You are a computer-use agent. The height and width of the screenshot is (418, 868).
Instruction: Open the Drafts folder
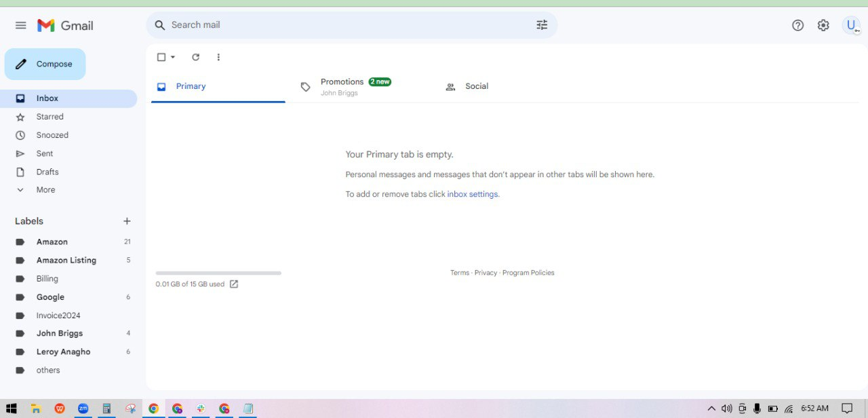click(x=68, y=172)
